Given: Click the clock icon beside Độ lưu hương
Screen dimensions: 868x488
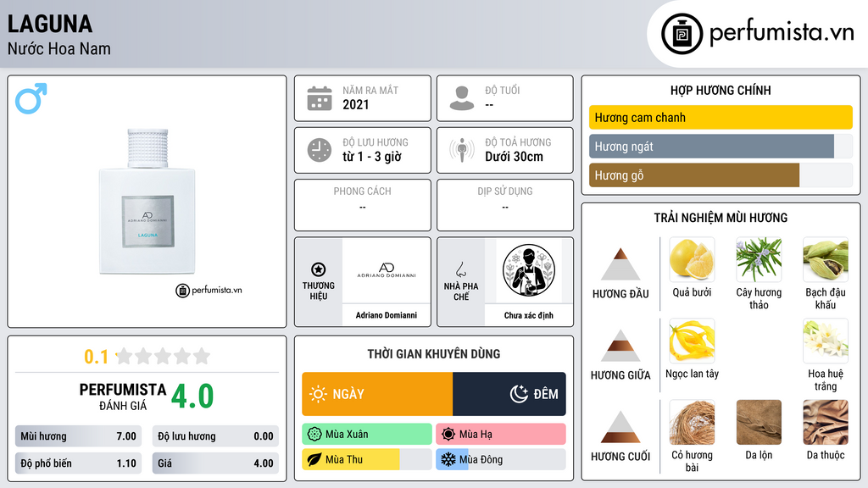Looking at the screenshot, I should pos(320,150).
